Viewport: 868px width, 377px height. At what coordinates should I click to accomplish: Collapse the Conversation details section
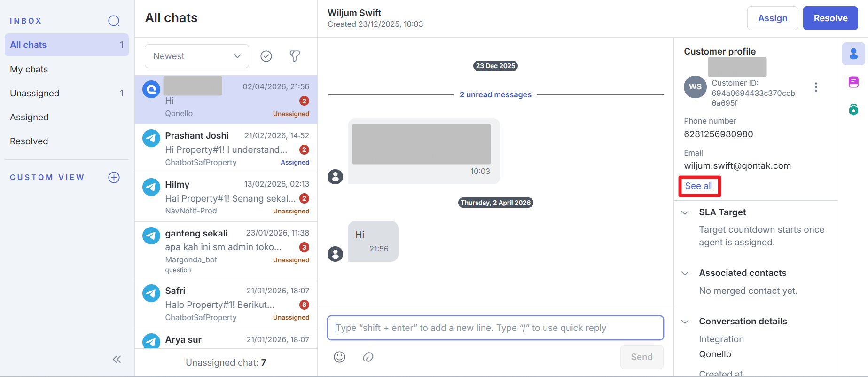685,322
